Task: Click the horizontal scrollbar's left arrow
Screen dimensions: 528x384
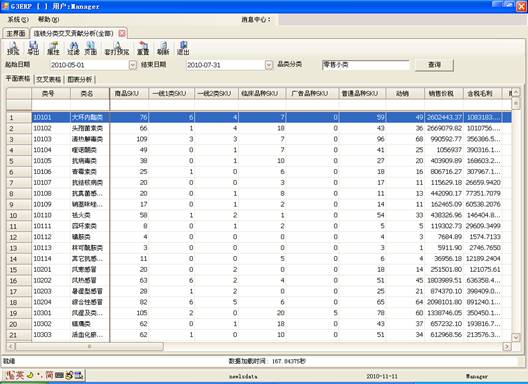Action: click(11, 346)
